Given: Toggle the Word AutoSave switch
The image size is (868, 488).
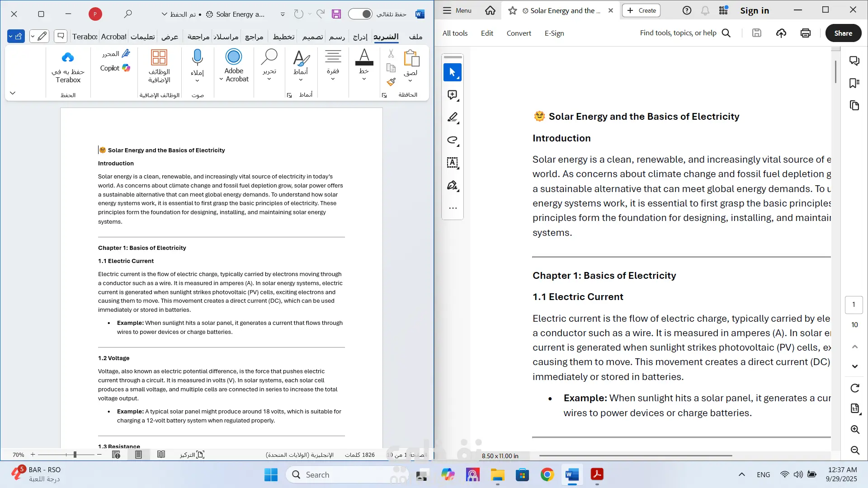Looking at the screenshot, I should (360, 14).
